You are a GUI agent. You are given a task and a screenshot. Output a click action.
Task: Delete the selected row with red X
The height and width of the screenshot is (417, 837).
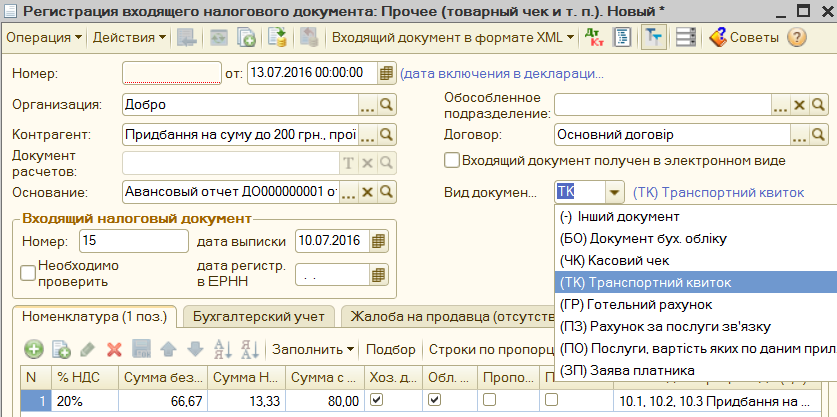click(114, 349)
